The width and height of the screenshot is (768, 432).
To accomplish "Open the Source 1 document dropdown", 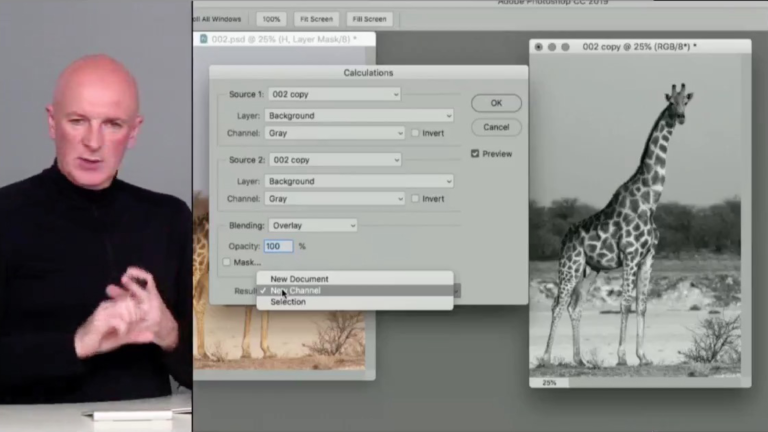I will (334, 94).
